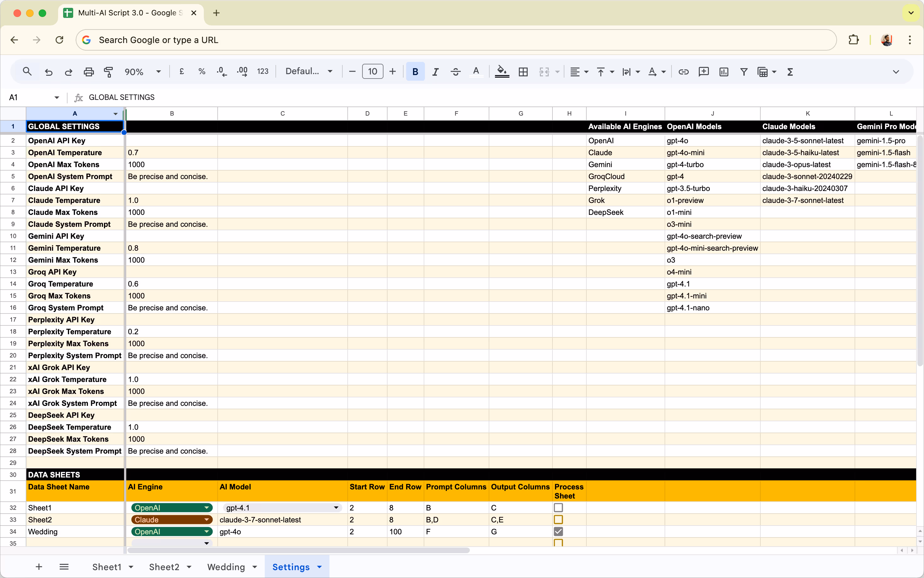Open horizontal align dropdown
The width and height of the screenshot is (924, 578).
[x=579, y=72]
